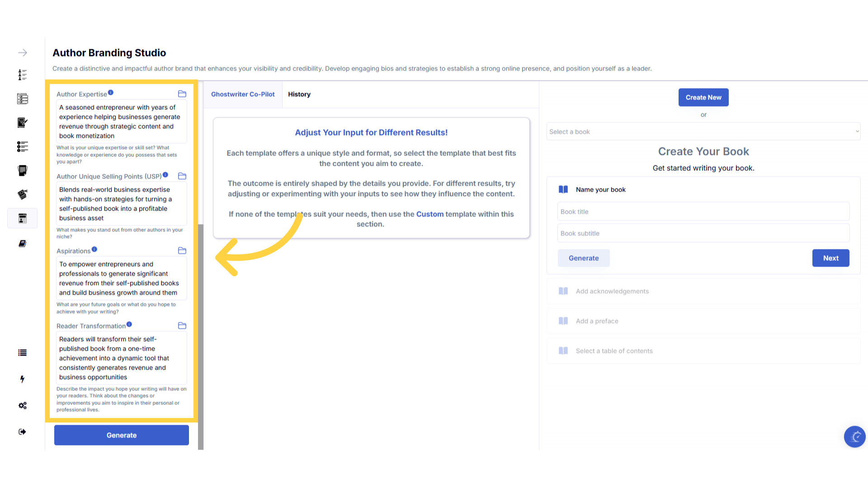Click the Book title input field
868x488 pixels.
click(x=703, y=211)
